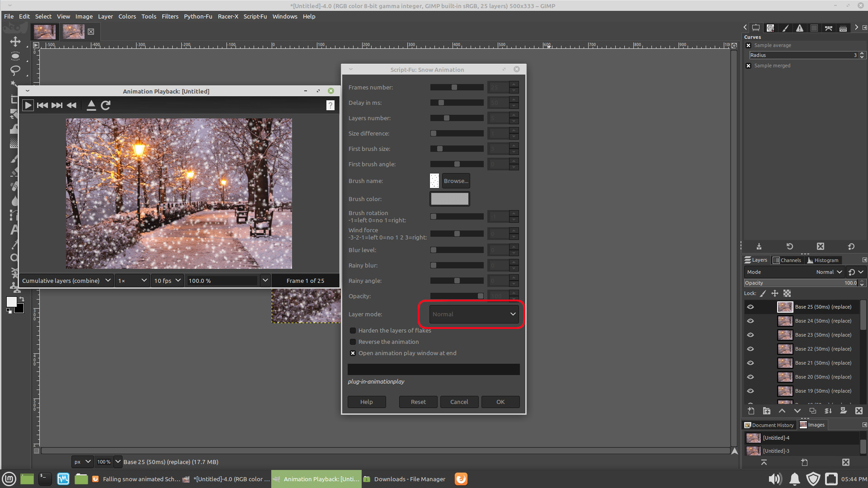
Task: Toggle Sample average checkbox
Action: (x=749, y=45)
